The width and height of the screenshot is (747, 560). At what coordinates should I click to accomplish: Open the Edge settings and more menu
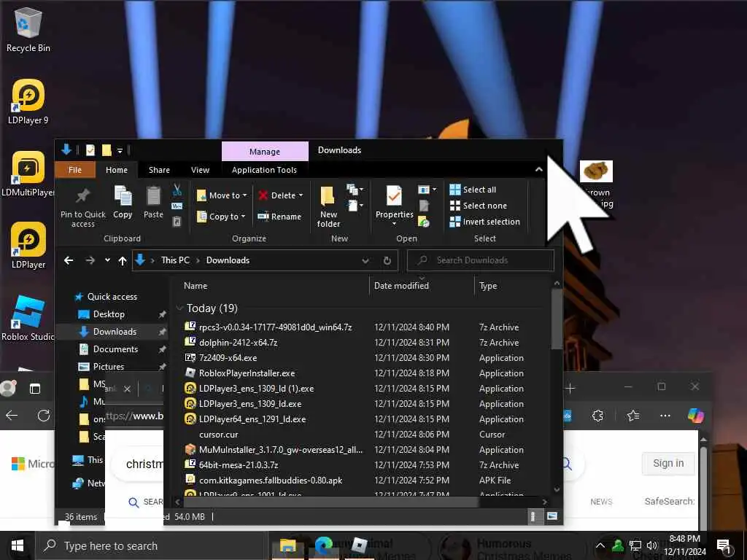tap(665, 416)
